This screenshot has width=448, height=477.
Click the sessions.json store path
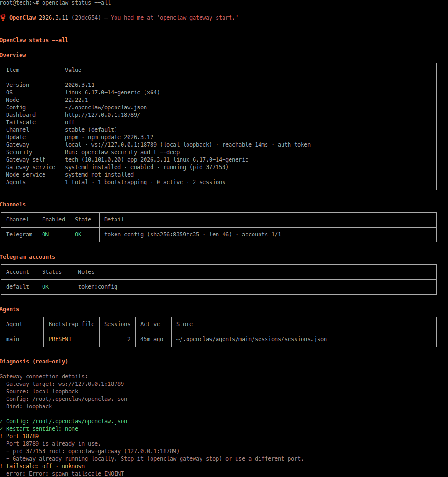coord(252,339)
